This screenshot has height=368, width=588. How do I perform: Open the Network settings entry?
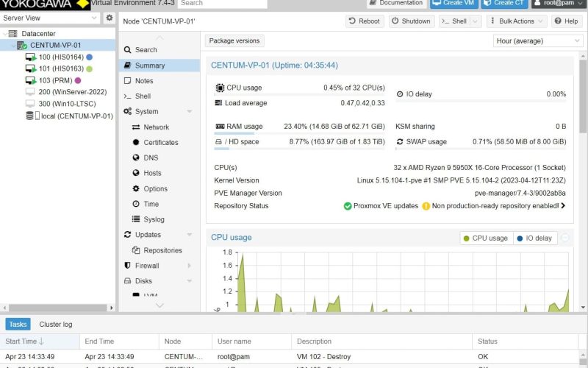pyautogui.click(x=159, y=127)
